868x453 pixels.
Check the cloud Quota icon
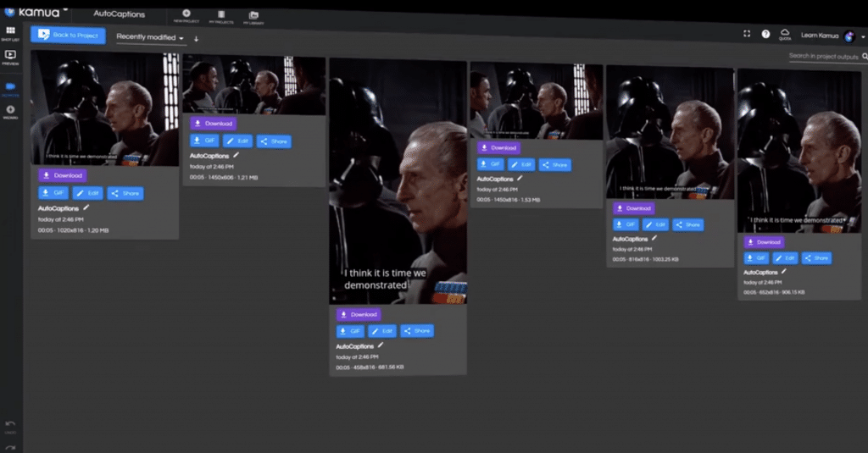click(x=785, y=35)
